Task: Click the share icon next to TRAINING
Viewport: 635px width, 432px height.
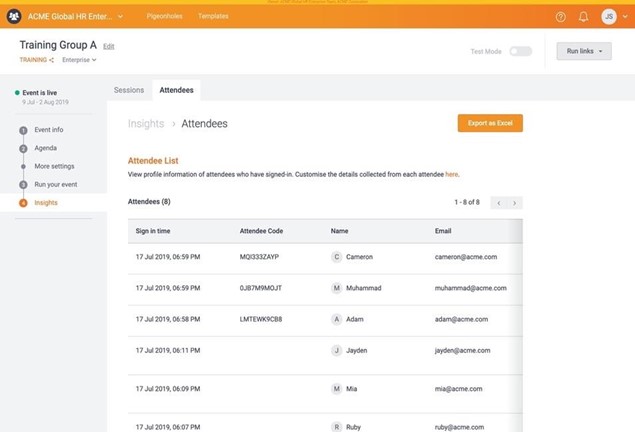Action: point(52,60)
